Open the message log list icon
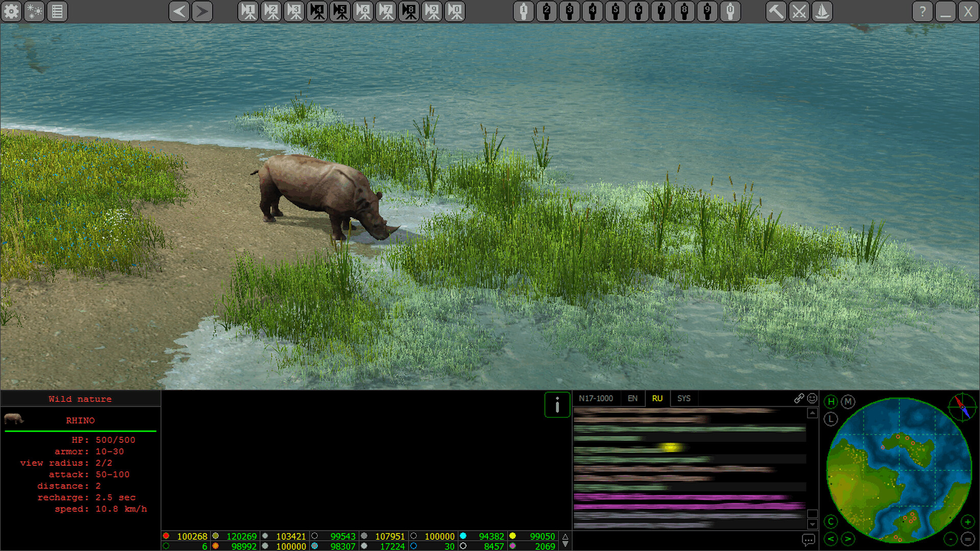The image size is (980, 551). (57, 11)
